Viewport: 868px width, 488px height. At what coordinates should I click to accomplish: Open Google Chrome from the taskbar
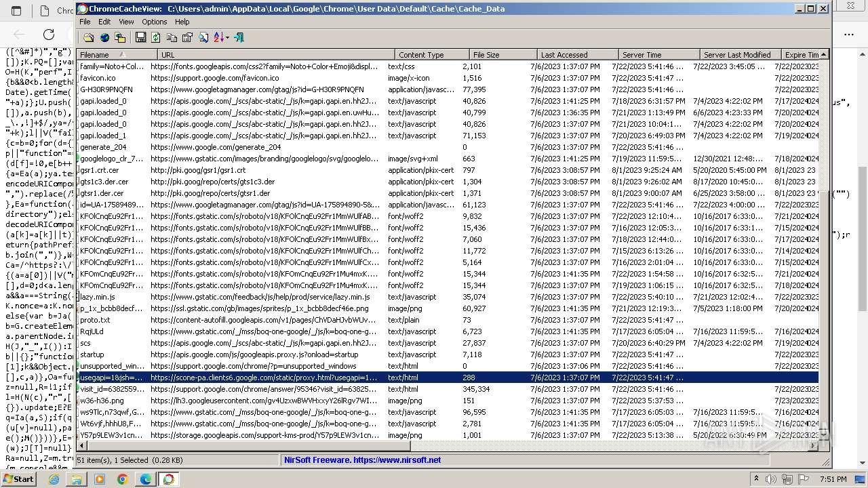[123, 479]
